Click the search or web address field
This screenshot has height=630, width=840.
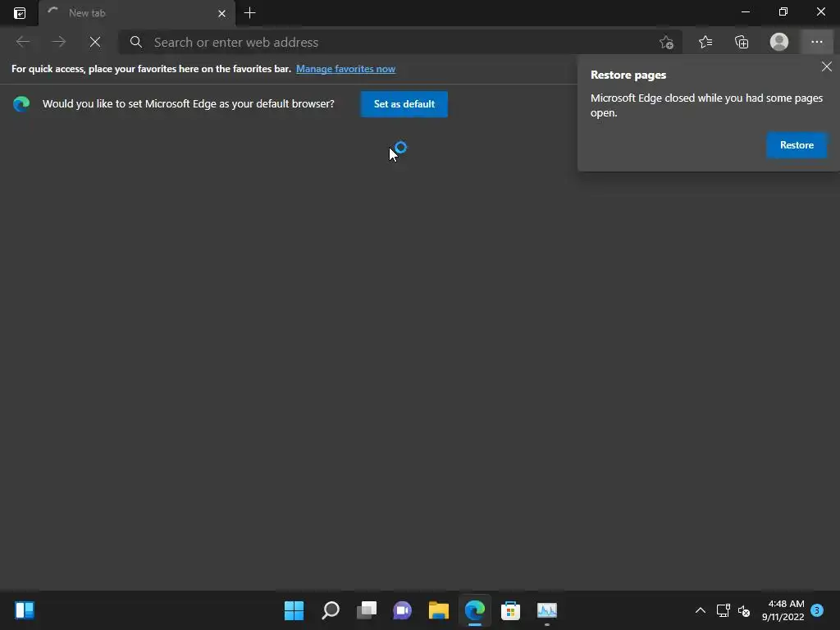pyautogui.click(x=399, y=43)
